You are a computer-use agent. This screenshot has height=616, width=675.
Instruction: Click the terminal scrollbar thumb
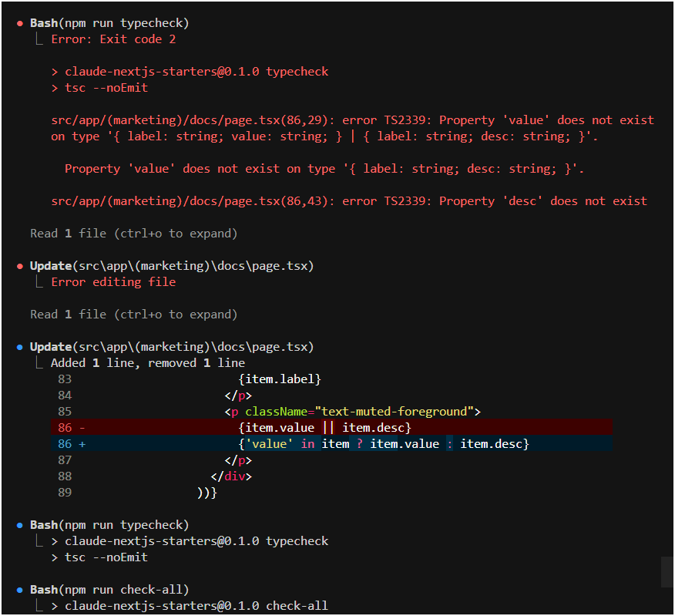[x=667, y=572]
